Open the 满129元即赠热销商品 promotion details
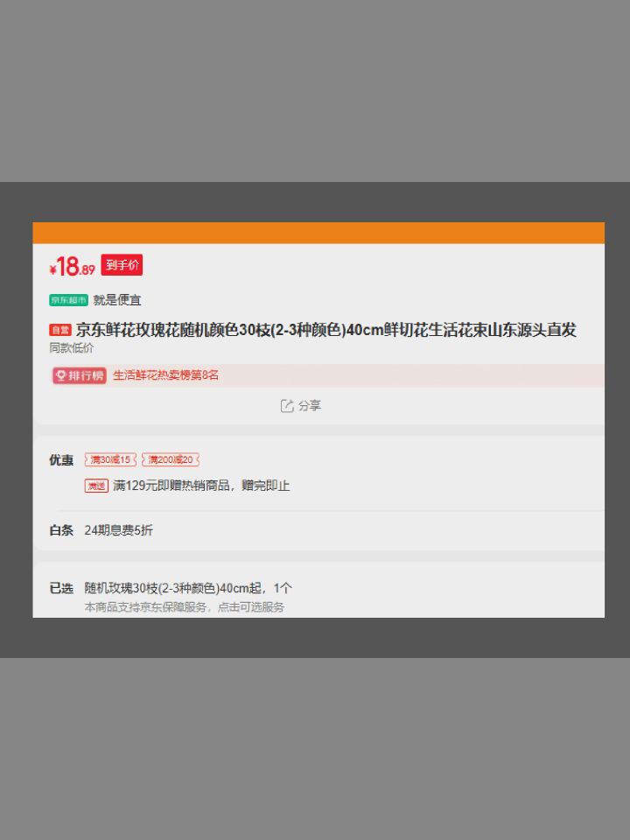This screenshot has height=840, width=630. (x=201, y=486)
